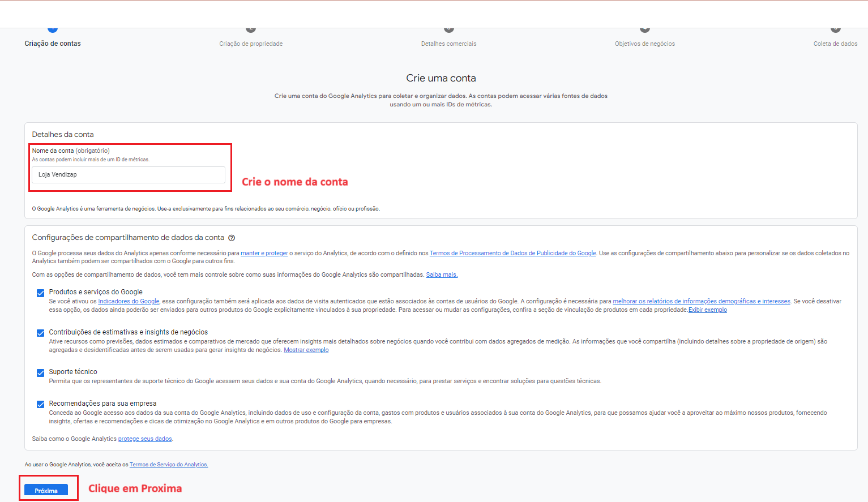Screen dimensions: 868x502
Task: Open the manter e proteger link
Action: (x=264, y=254)
